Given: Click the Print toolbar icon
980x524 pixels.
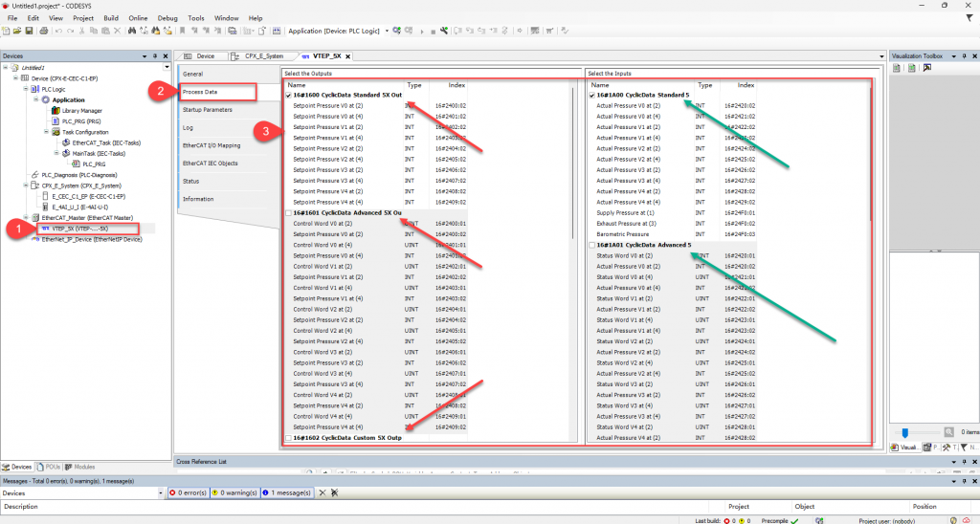Looking at the screenshot, I should (x=44, y=31).
